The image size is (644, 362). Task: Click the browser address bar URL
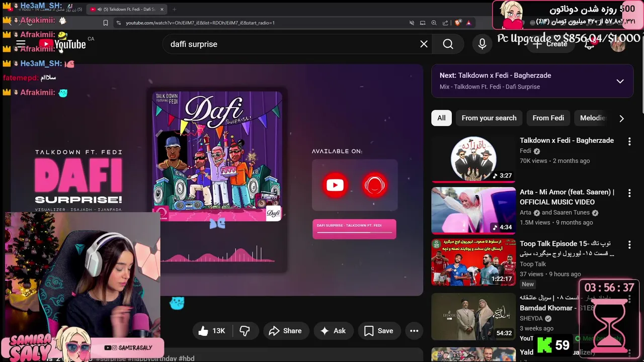(x=200, y=23)
